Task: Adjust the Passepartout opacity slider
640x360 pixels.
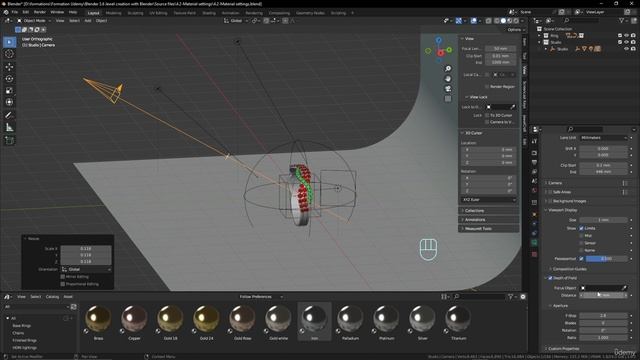Action: click(x=607, y=259)
